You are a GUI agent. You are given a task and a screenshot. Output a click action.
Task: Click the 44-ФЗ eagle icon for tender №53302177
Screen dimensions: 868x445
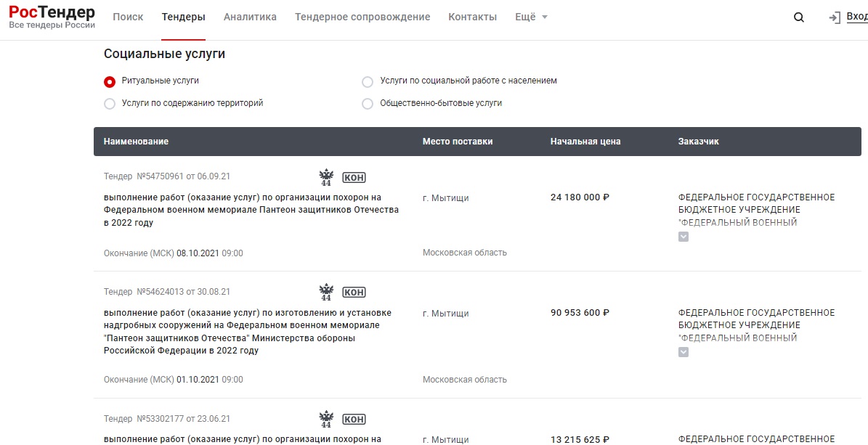(326, 419)
